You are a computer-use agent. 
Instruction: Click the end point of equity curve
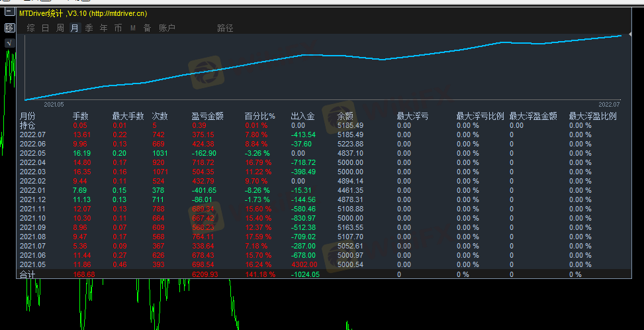point(621,35)
